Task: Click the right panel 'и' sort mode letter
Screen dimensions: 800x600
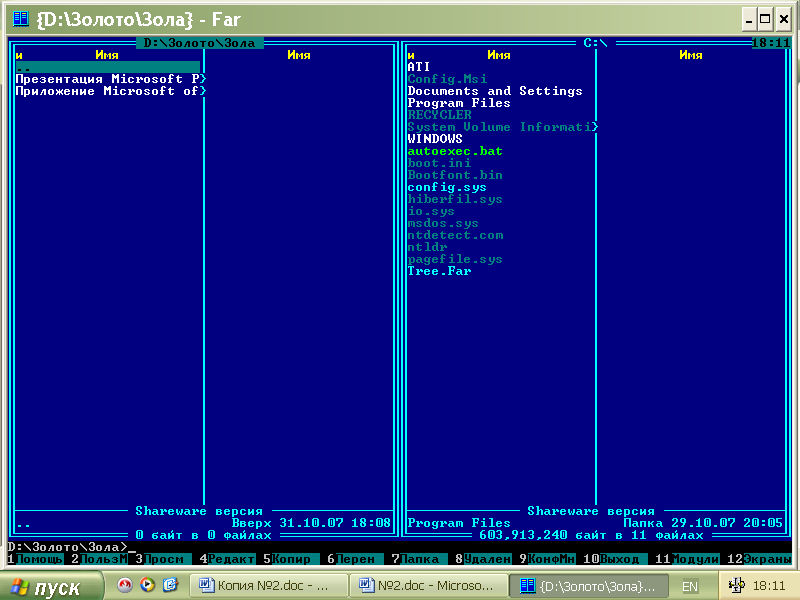Action: (411, 55)
